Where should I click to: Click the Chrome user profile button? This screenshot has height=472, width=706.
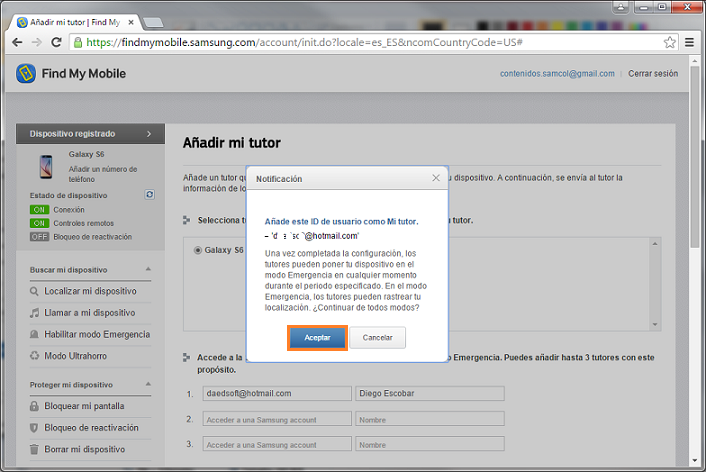pos(621,6)
